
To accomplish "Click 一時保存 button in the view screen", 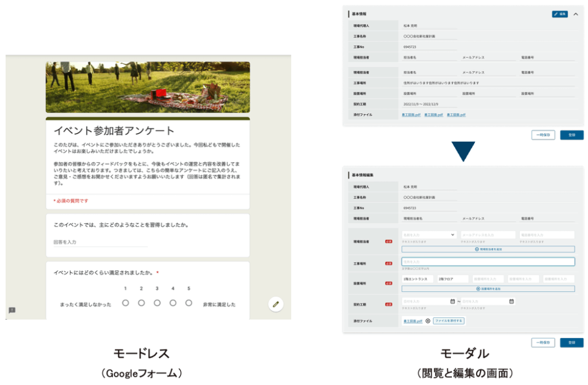I will (543, 135).
